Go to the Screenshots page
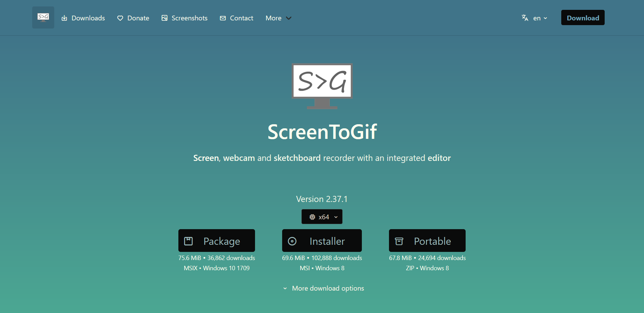 pyautogui.click(x=184, y=18)
